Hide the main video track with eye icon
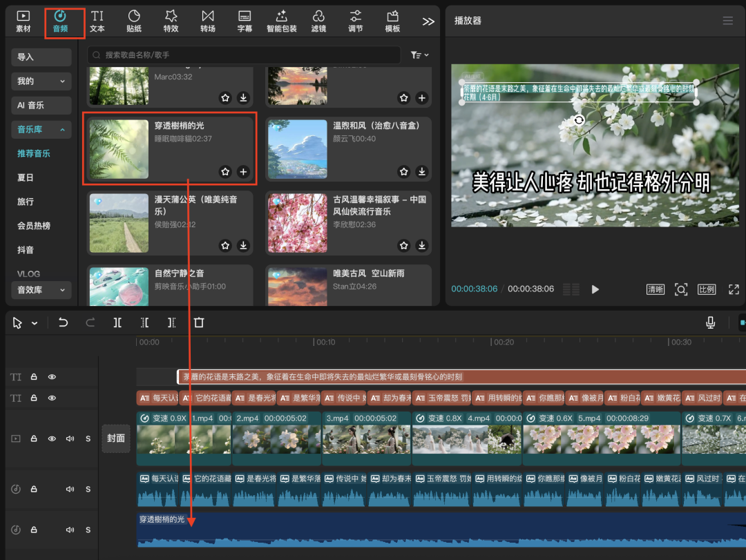The image size is (746, 560). pos(52,438)
